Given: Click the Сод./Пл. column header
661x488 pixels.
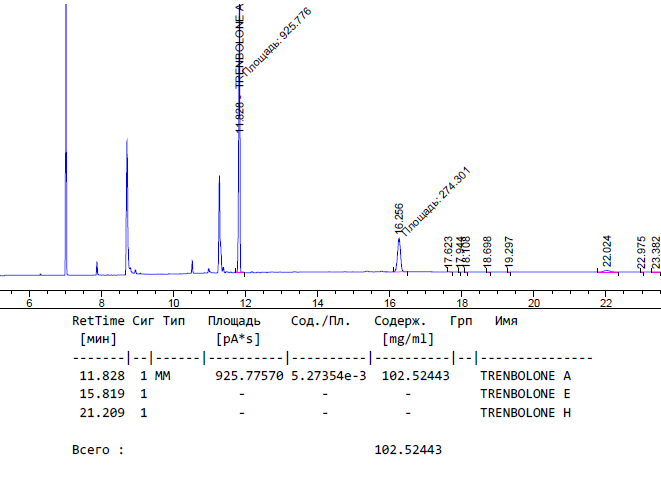Looking at the screenshot, I should (x=324, y=322).
